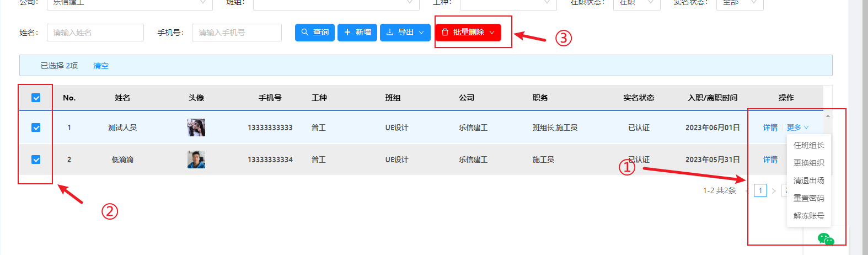Viewport: 868px width, 255px height.
Task: Open 详情 for row 1 测试人员
Action: [x=770, y=127]
